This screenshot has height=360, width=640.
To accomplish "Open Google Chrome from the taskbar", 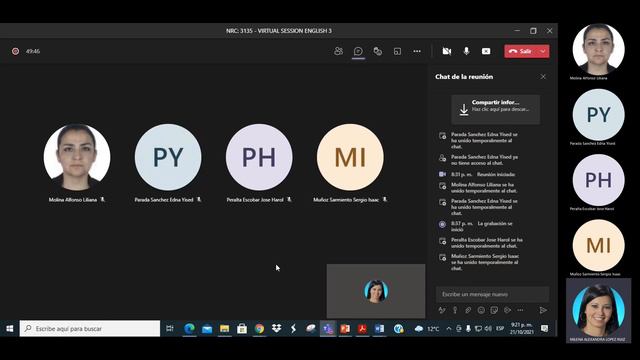I will point(260,329).
